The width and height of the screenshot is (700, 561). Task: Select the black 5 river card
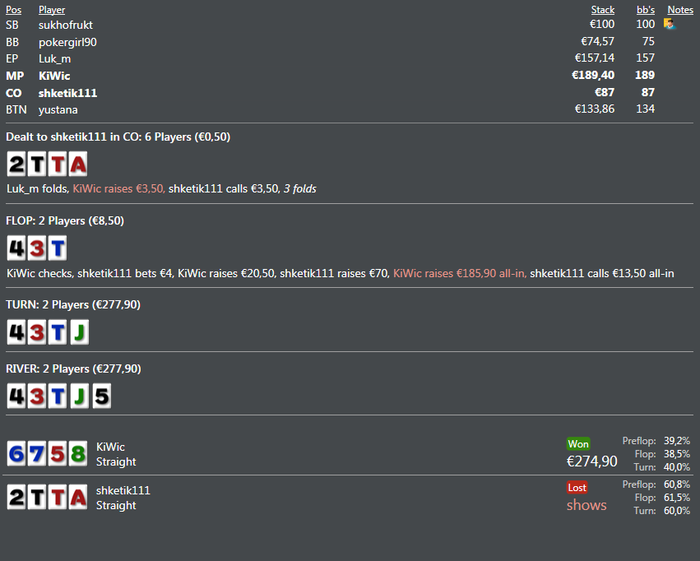coord(102,396)
